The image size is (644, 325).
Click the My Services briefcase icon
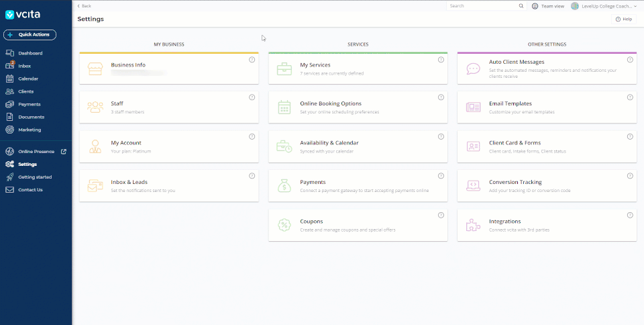coord(284,68)
